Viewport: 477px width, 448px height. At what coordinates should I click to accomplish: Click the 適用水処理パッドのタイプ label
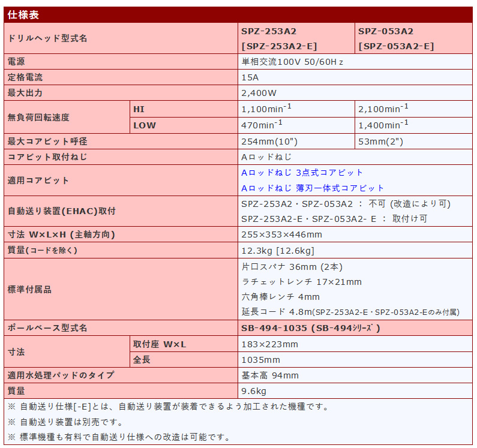tap(61, 375)
